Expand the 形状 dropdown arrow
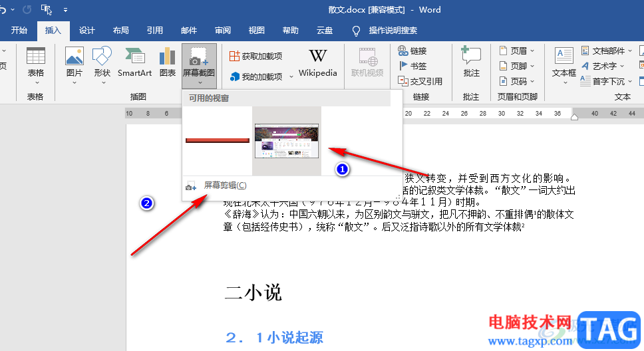Screen dimensions: 644x351 tap(104, 82)
